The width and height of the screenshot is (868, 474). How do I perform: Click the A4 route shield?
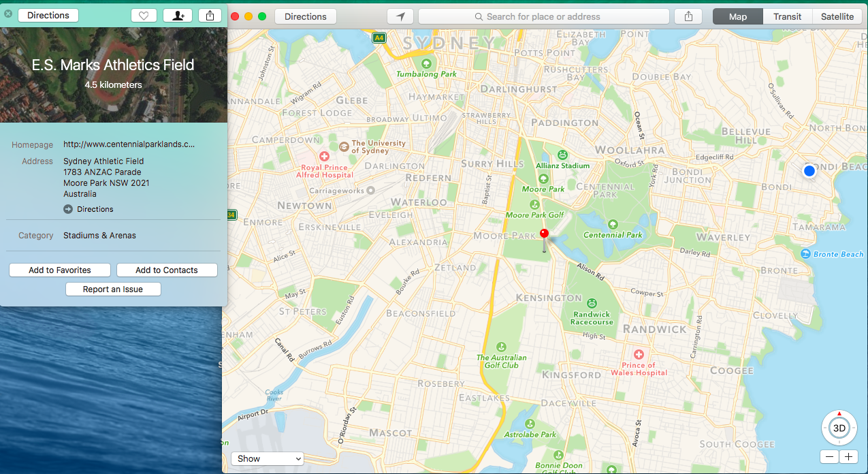point(379,38)
